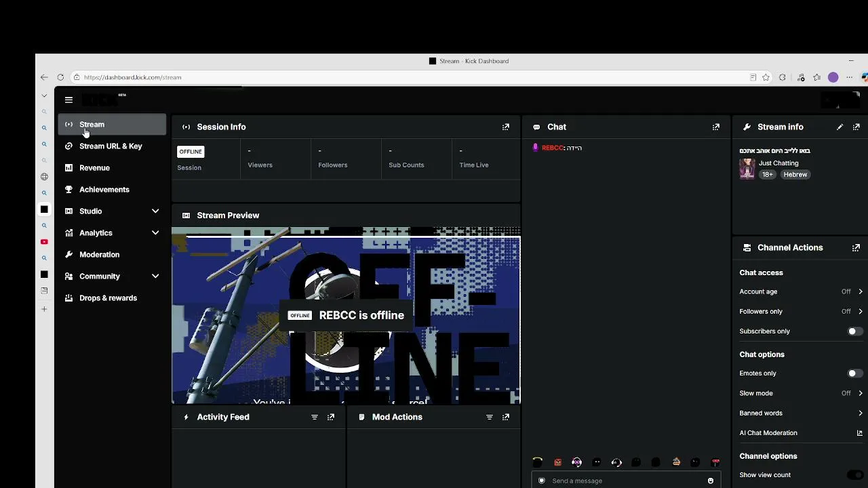Pop out the Session Info panel
Image resolution: width=868 pixels, height=488 pixels.
(506, 127)
